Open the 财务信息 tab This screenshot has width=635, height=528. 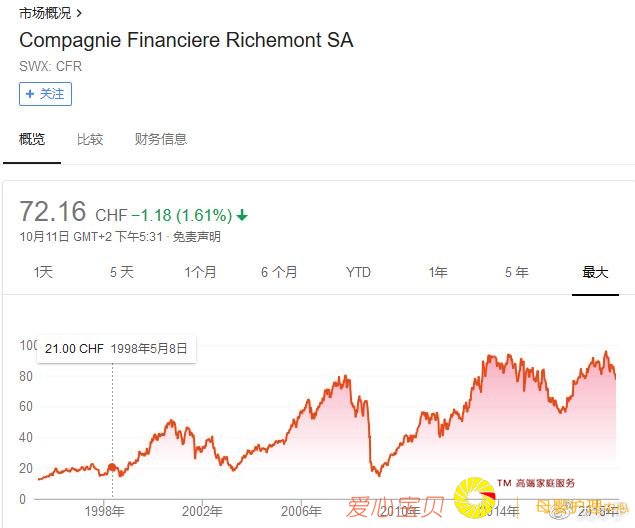click(x=161, y=139)
